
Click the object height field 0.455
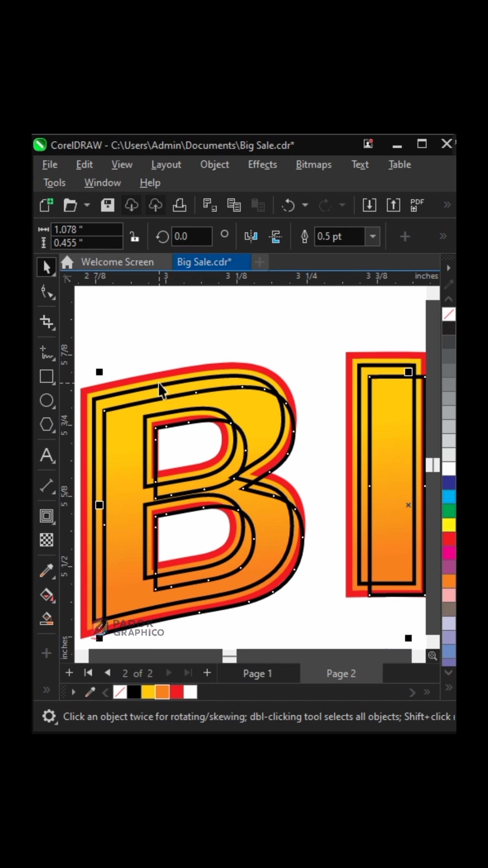click(87, 243)
